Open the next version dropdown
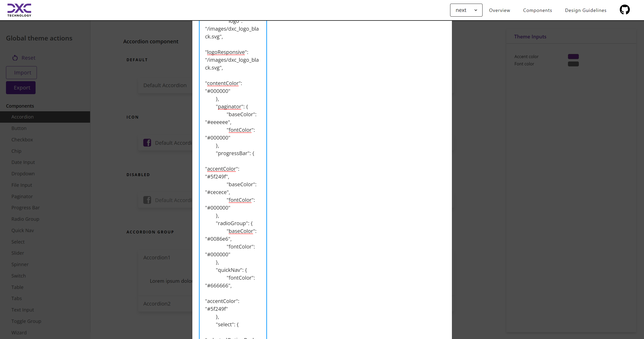 click(466, 10)
